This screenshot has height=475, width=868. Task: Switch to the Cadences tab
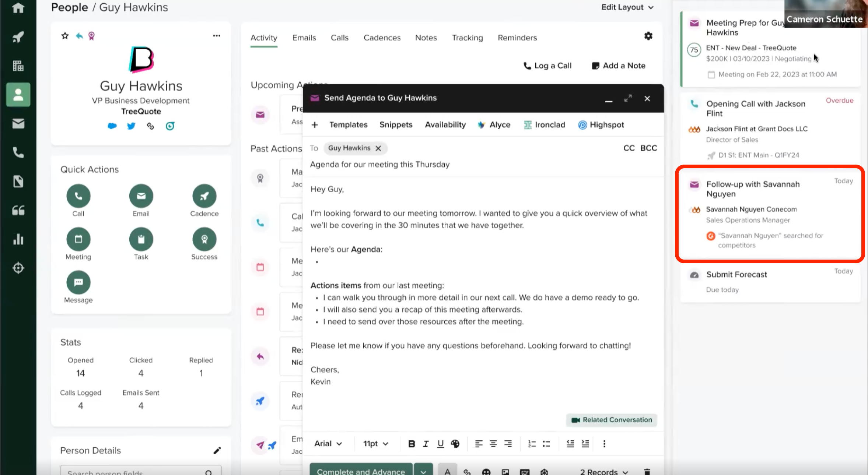click(x=382, y=38)
